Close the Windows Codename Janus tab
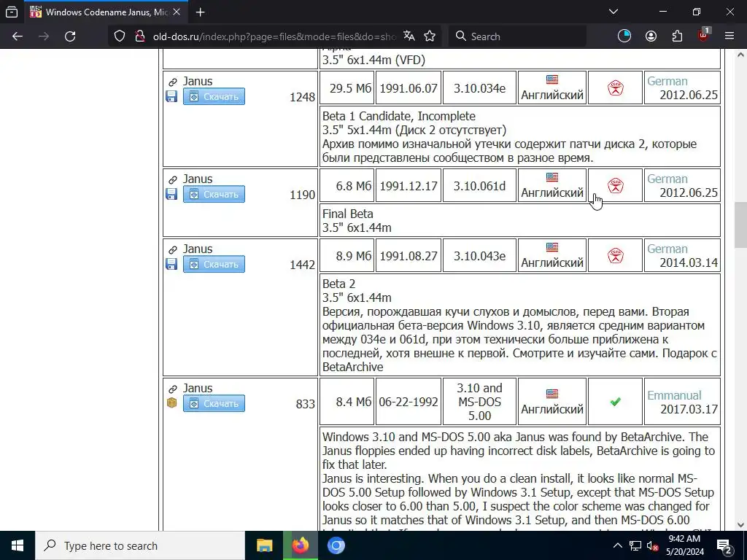 click(177, 12)
